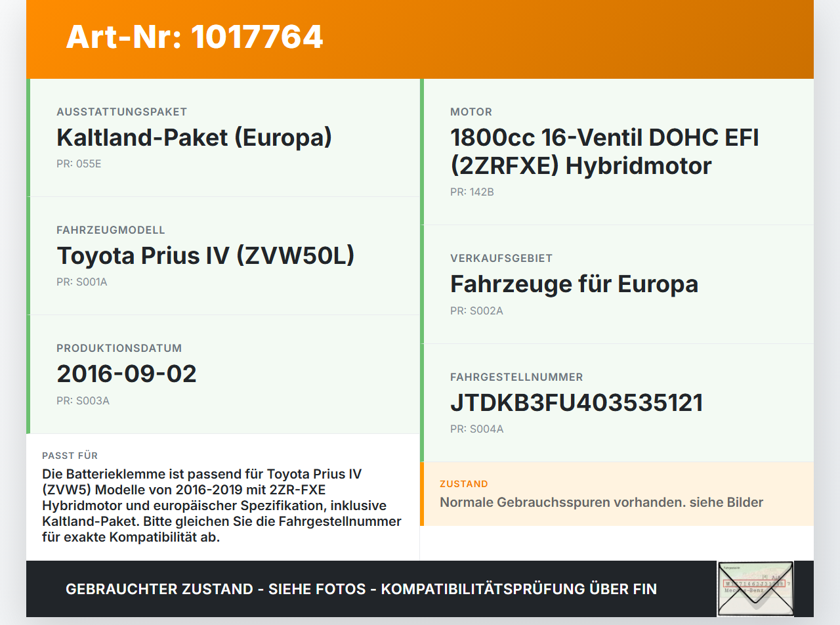Click 'Normale Gebrauchsspuren vorhanden. siehe Bilder' text

pos(602,502)
